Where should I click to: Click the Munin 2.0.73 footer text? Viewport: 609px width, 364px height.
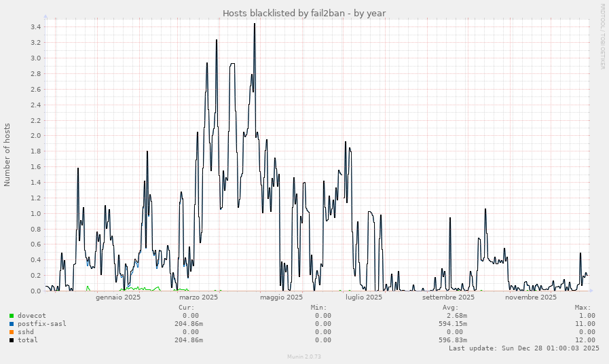[x=304, y=356]
